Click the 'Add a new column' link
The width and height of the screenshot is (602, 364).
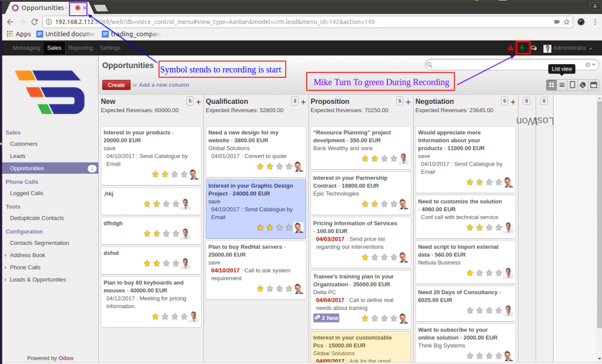point(163,85)
